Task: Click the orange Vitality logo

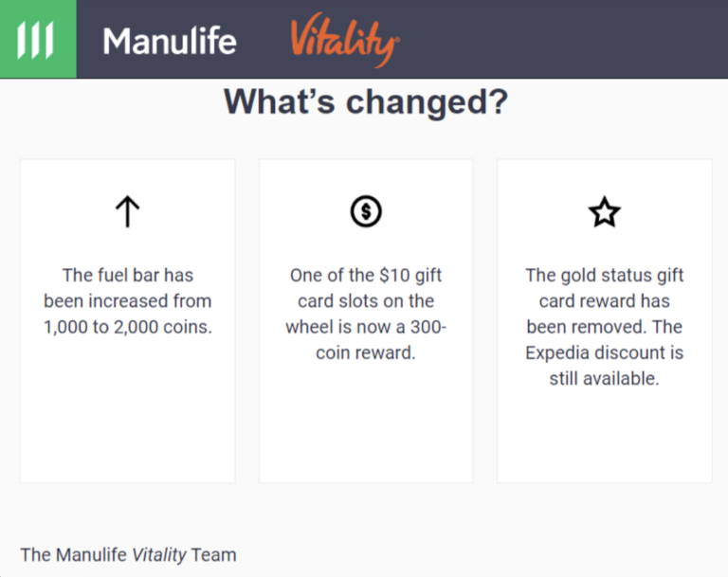Action: pos(344,42)
